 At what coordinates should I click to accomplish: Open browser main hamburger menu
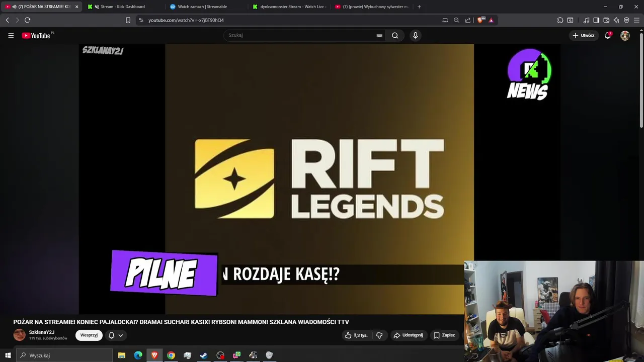(636, 20)
